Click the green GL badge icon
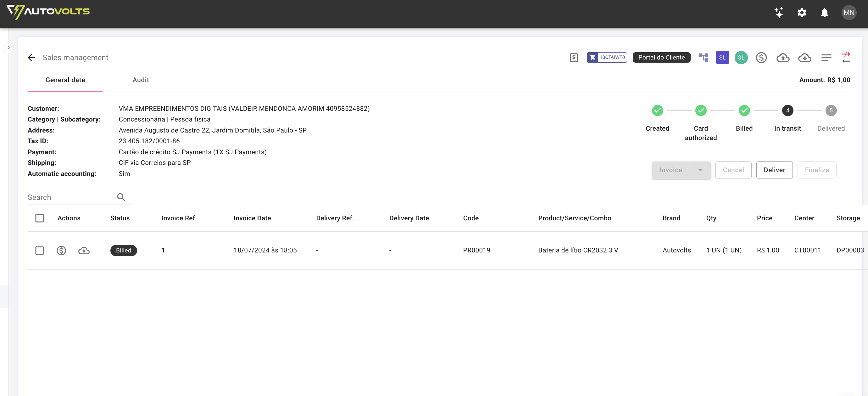Image resolution: width=868 pixels, height=396 pixels. coord(741,58)
